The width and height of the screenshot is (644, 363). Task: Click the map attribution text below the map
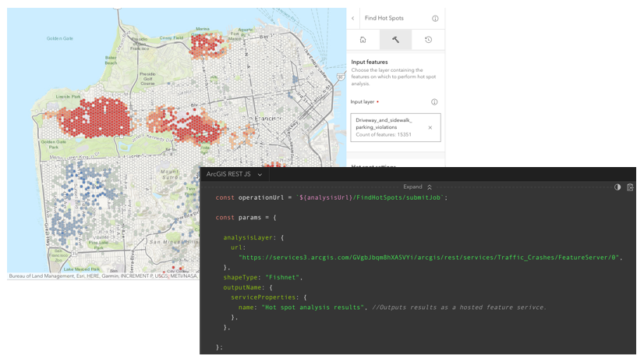point(101,276)
